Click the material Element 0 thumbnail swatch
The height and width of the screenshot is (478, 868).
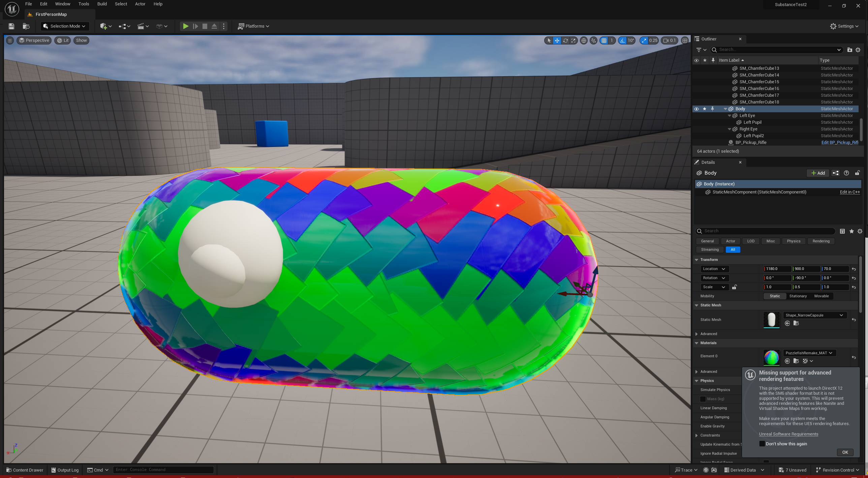(771, 357)
